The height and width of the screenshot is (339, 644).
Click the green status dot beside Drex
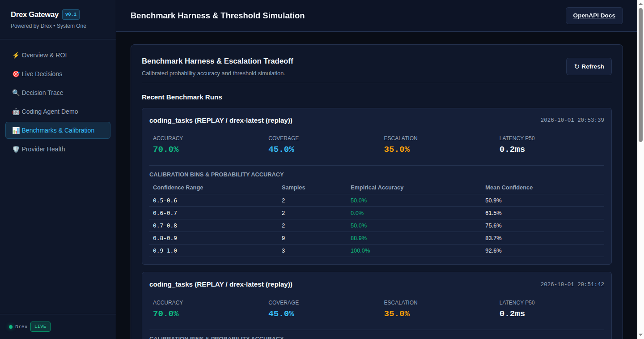click(x=11, y=327)
